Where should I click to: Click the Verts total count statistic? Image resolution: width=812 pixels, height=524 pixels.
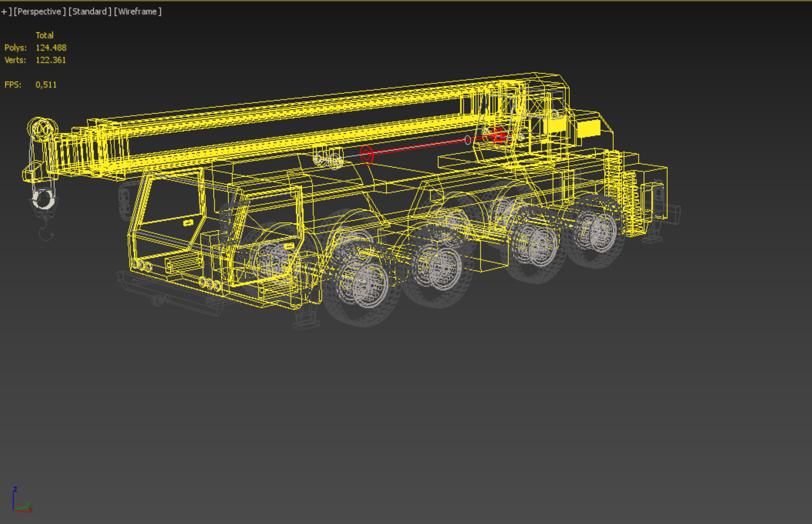pyautogui.click(x=50, y=60)
